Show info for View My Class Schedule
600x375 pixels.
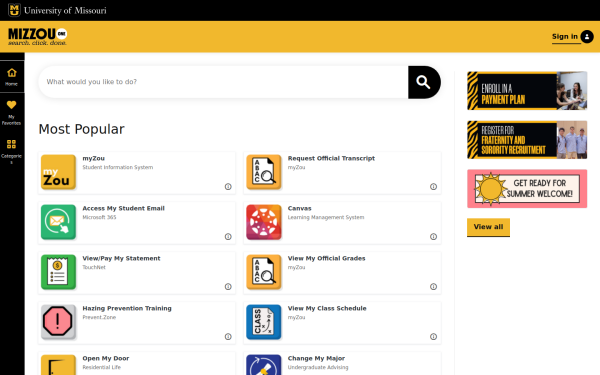pos(433,337)
